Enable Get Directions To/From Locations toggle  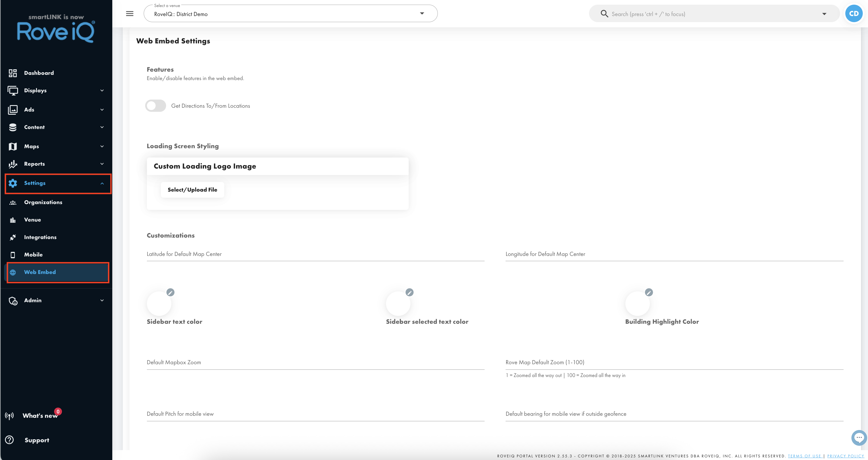pyautogui.click(x=156, y=106)
